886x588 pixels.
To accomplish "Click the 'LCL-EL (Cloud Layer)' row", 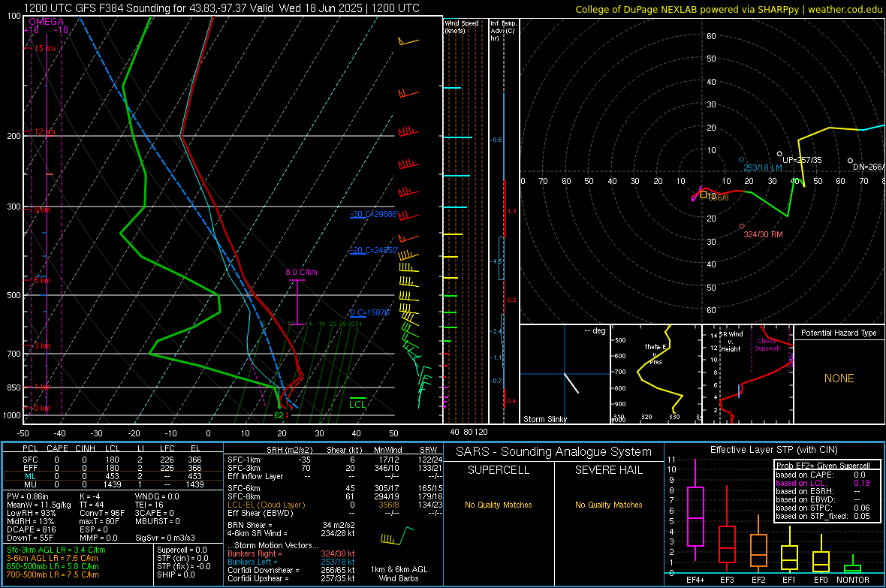I will [x=335, y=505].
